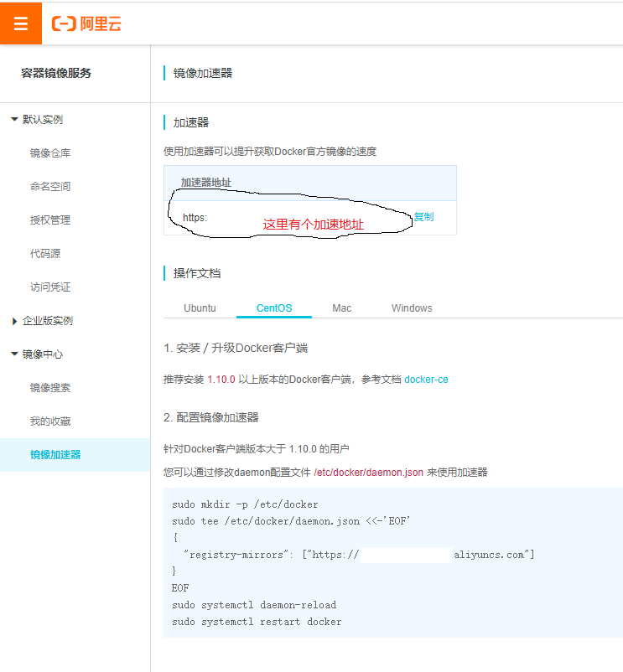Switch to the Ubuntu tab
This screenshot has height=672, width=623.
(x=200, y=308)
